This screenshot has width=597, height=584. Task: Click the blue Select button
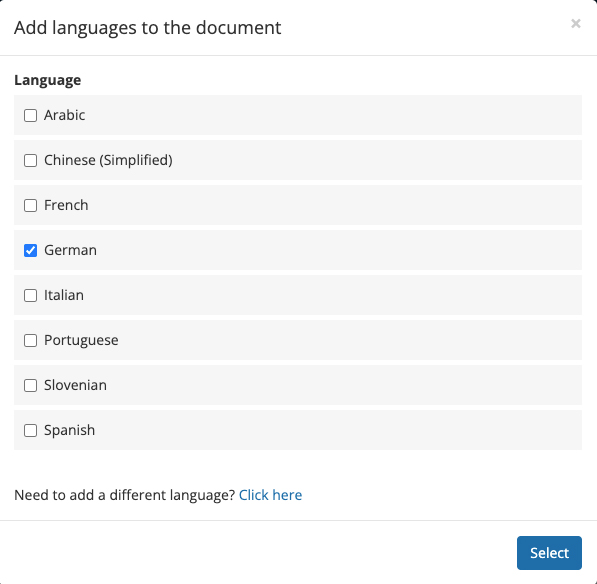point(549,553)
